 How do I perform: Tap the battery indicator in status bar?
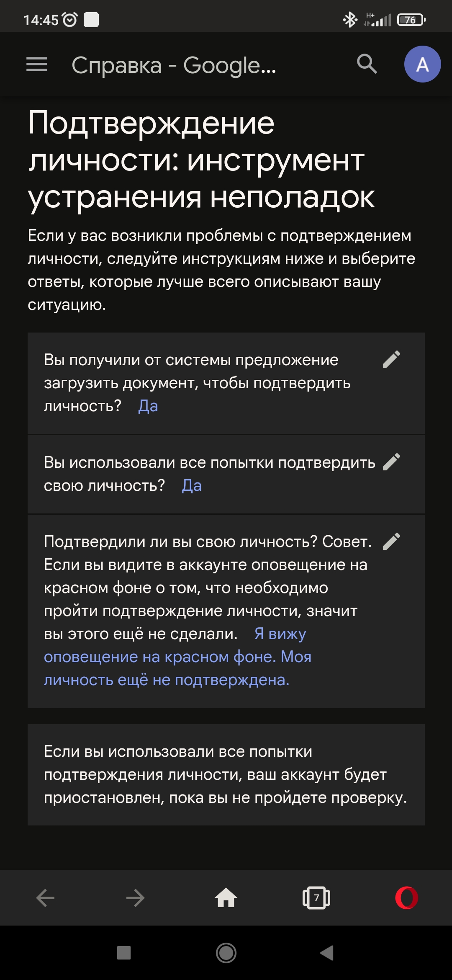(x=411, y=20)
